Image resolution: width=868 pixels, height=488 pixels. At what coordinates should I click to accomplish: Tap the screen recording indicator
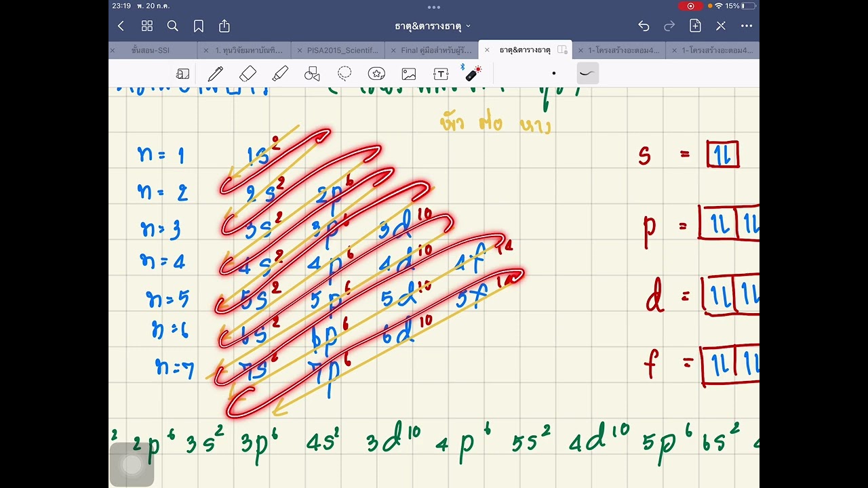tap(690, 6)
